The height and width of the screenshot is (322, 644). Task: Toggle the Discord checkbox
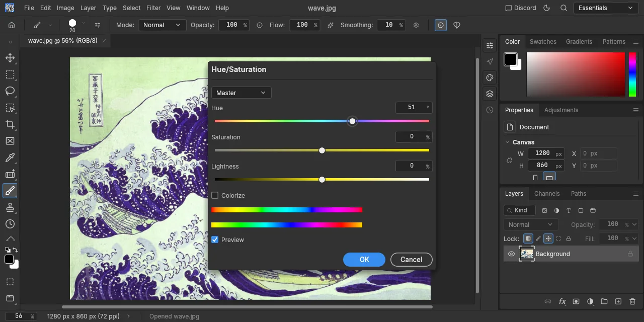509,8
